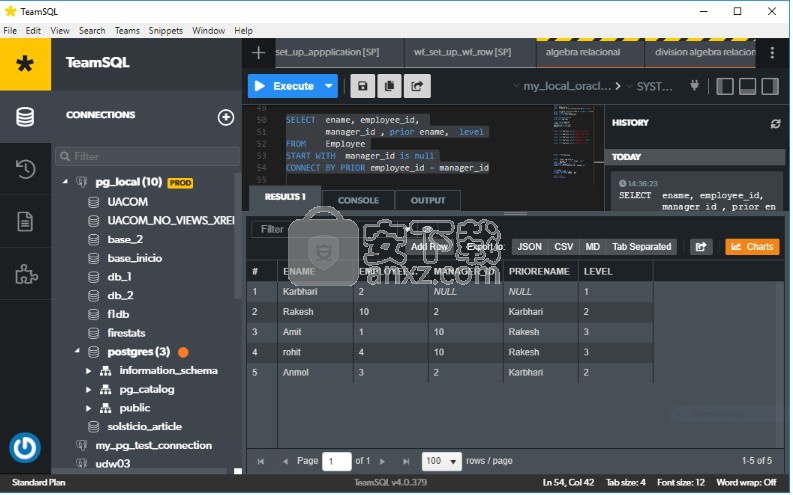Toggle the right panel layout icon

point(770,86)
